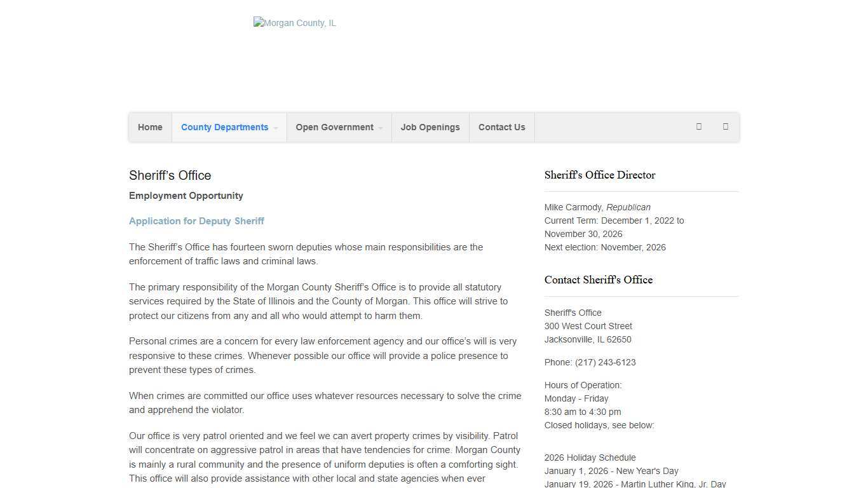This screenshot has height=488, width=868.
Task: Click the 300 West Court Street address
Action: (588, 326)
